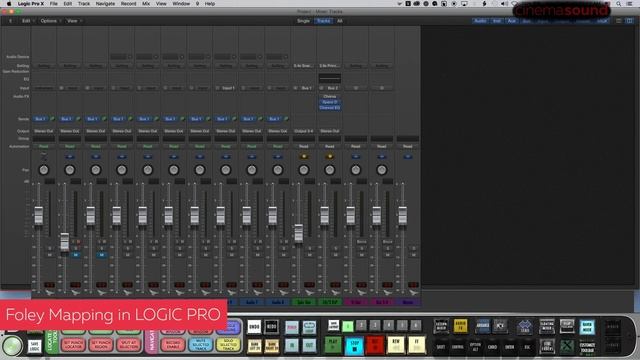
Task: Solo the first channel strip
Action: pos(50,248)
